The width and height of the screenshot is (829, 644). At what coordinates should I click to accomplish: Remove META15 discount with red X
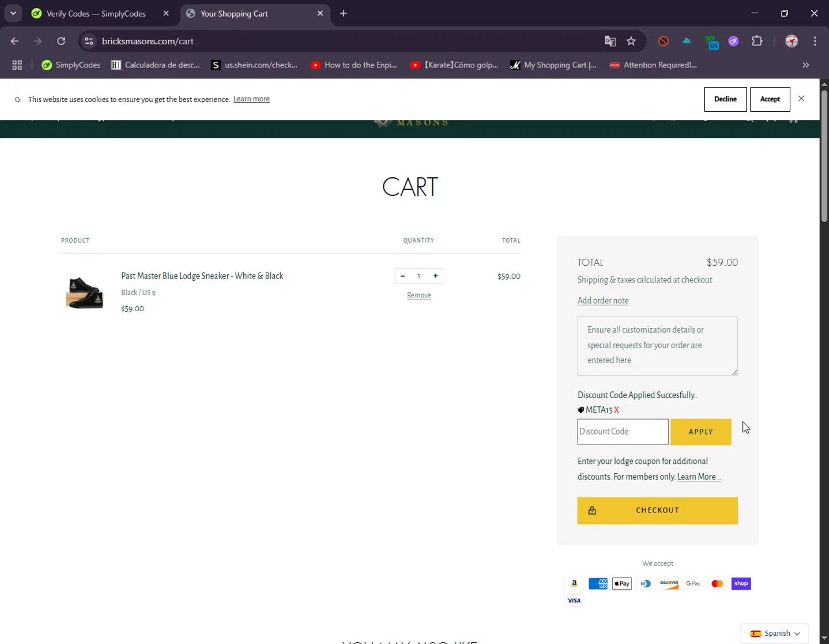click(616, 410)
